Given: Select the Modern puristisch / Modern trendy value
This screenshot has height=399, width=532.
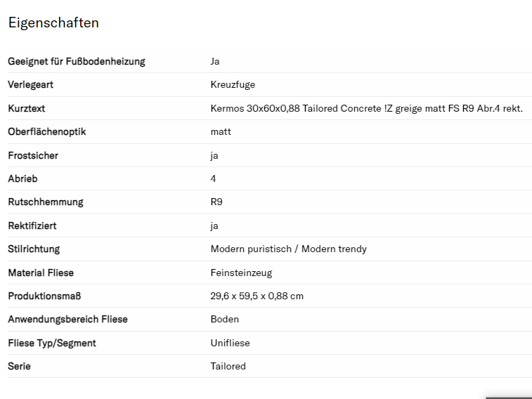Looking at the screenshot, I should point(288,249).
